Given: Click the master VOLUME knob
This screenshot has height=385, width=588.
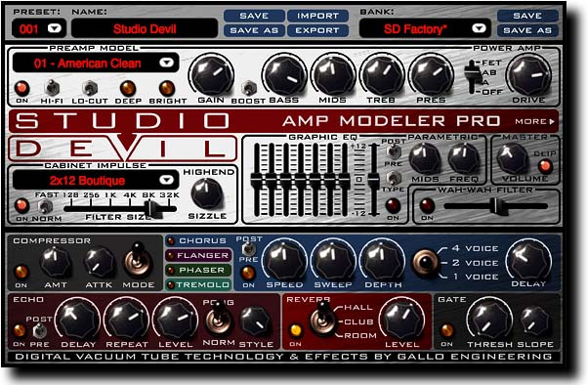Looking at the screenshot, I should 512,158.
